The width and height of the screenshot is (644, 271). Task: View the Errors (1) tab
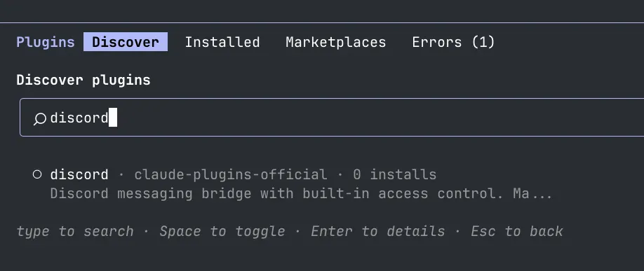453,42
